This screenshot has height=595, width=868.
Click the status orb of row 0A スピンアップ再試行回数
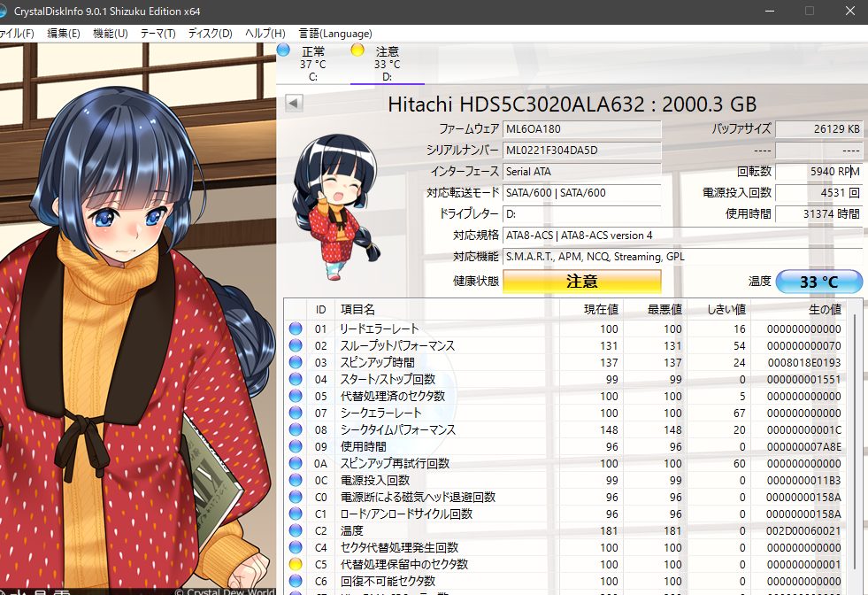296,463
